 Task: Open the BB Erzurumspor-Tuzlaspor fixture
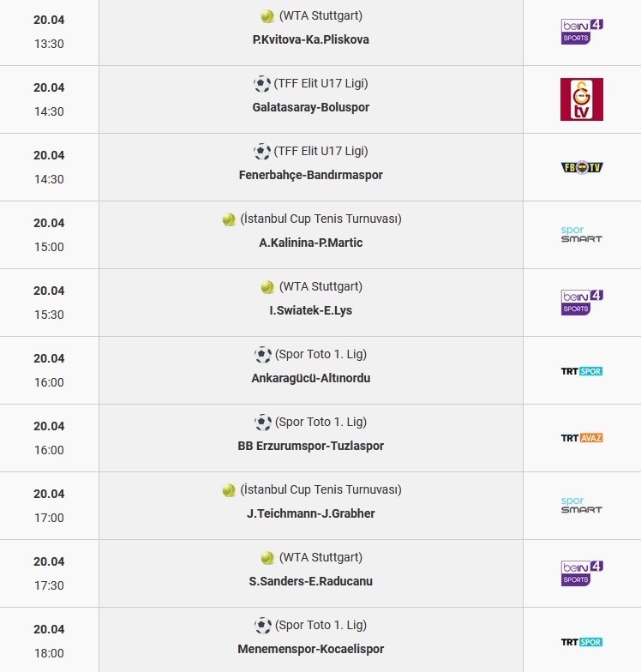(310, 446)
